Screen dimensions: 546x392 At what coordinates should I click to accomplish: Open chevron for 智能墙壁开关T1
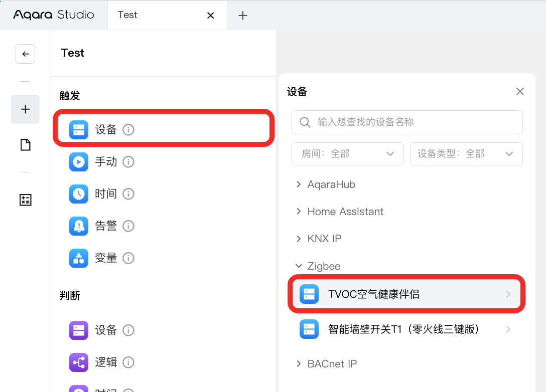tap(508, 329)
